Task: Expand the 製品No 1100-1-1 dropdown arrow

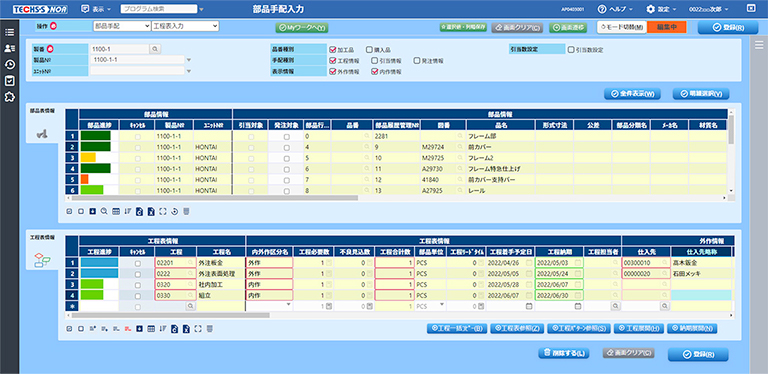Action: [x=189, y=60]
